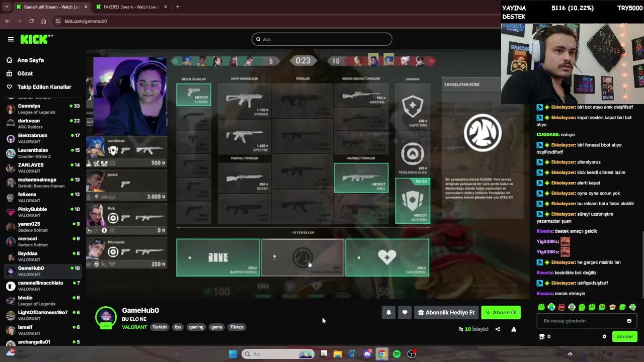
Task: Click the share stream icon
Action: [498, 329]
